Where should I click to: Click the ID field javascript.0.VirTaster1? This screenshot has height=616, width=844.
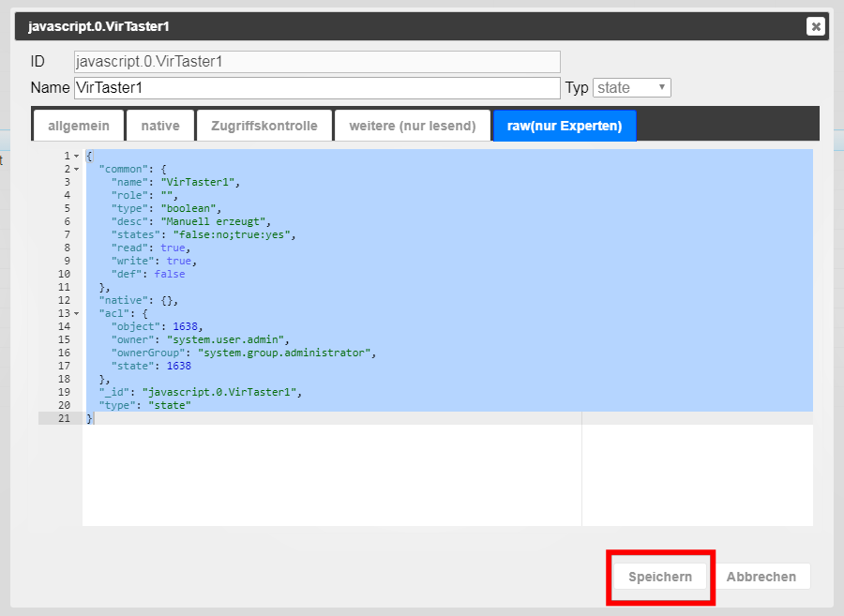coord(317,62)
